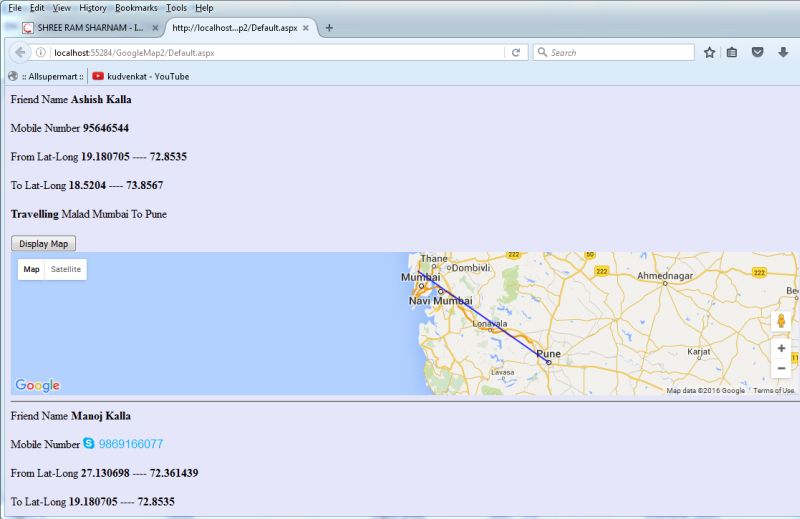Switch map to Map view
800x519 pixels.
[x=31, y=269]
